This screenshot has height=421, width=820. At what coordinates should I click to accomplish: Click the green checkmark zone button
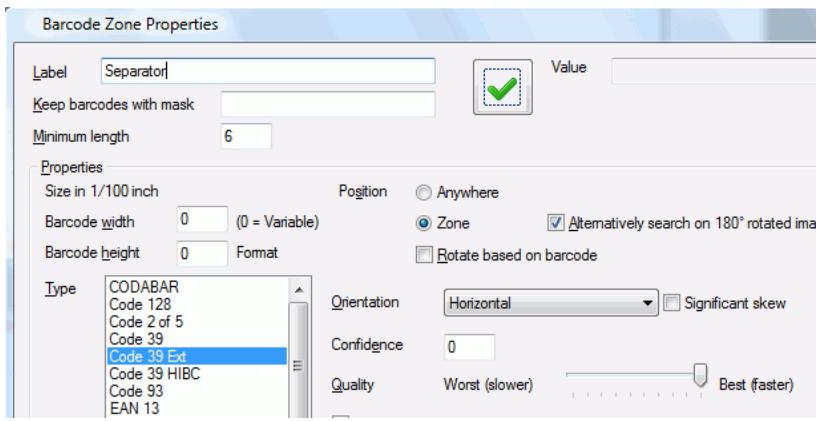[x=503, y=87]
